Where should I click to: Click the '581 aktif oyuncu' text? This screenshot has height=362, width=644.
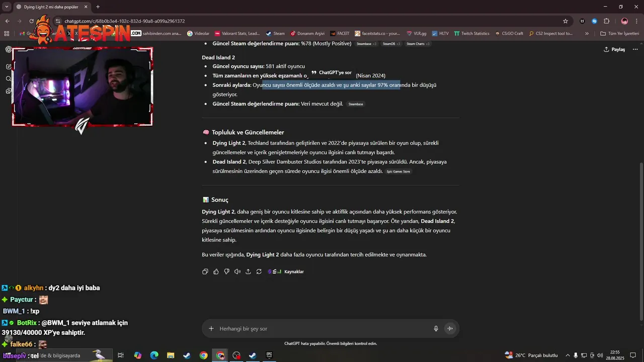285,66
